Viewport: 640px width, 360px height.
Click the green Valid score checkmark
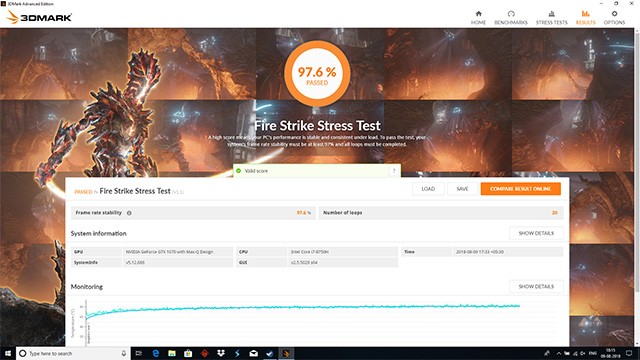[239, 171]
